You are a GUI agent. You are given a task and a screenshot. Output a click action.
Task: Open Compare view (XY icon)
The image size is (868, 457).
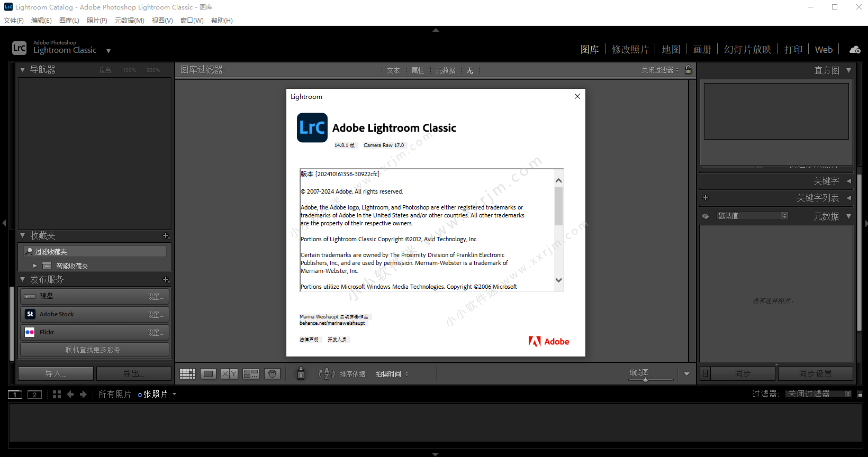pyautogui.click(x=229, y=374)
